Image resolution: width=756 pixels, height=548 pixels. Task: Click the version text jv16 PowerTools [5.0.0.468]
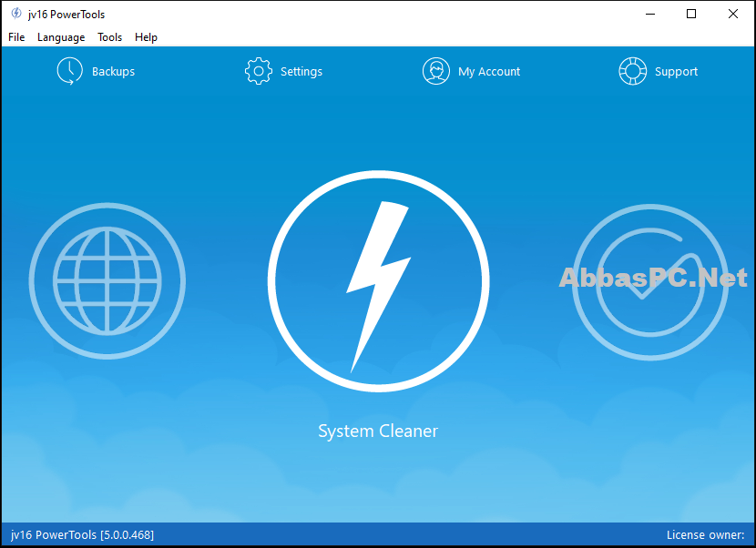pyautogui.click(x=83, y=535)
